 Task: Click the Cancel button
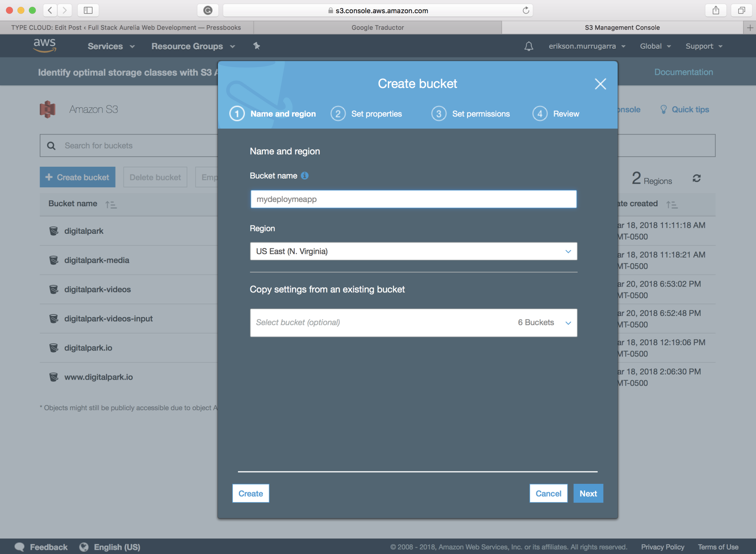point(548,494)
